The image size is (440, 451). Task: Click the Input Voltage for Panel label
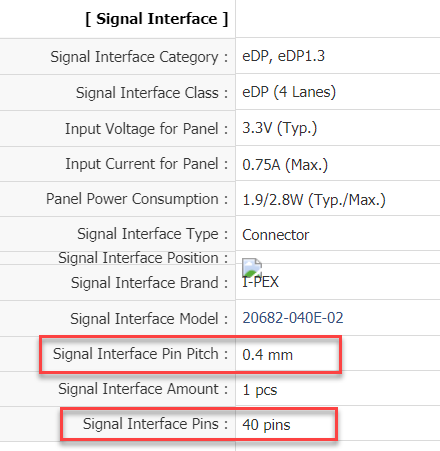tap(147, 129)
